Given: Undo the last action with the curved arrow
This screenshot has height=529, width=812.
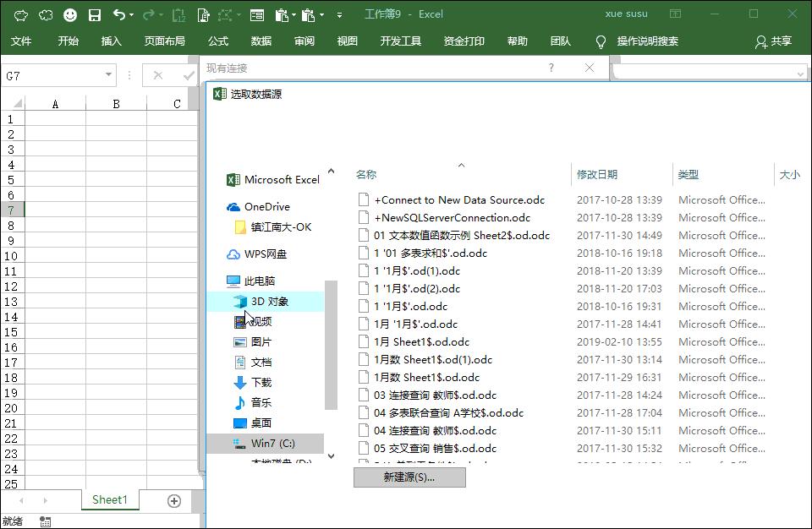Looking at the screenshot, I should (x=118, y=15).
